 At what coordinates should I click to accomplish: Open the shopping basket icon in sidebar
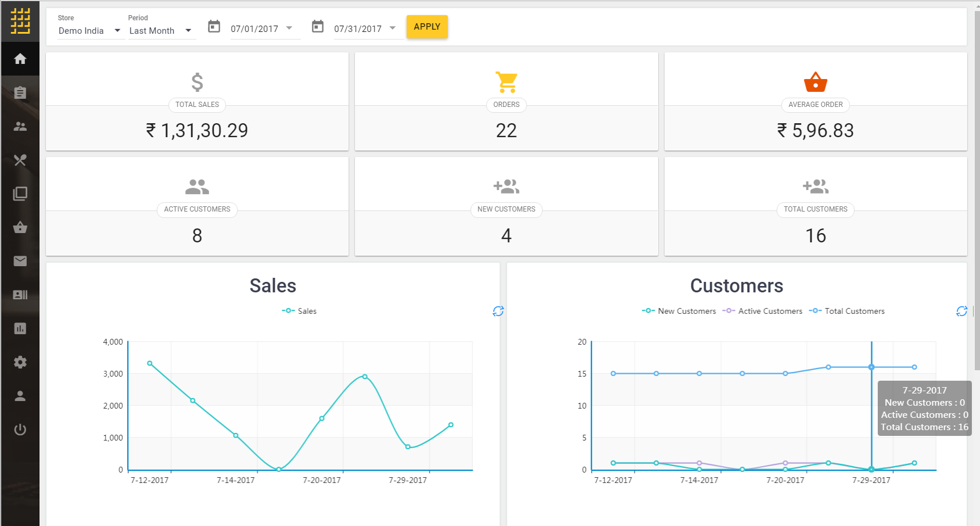[x=20, y=227]
